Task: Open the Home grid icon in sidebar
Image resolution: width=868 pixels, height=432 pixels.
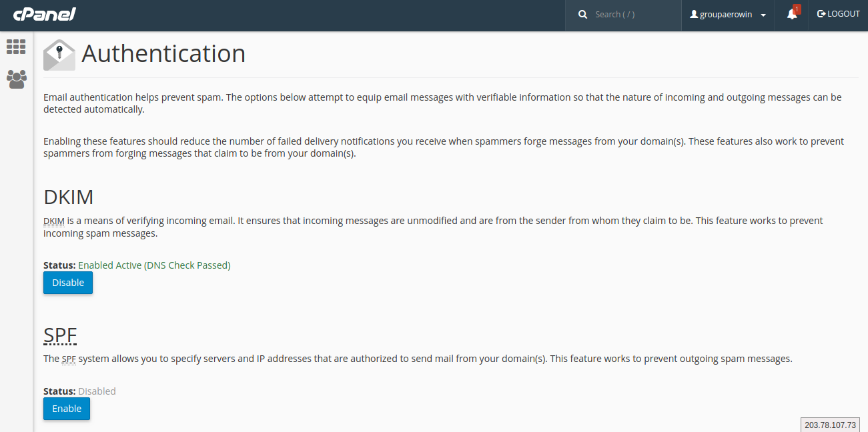Action: click(16, 47)
